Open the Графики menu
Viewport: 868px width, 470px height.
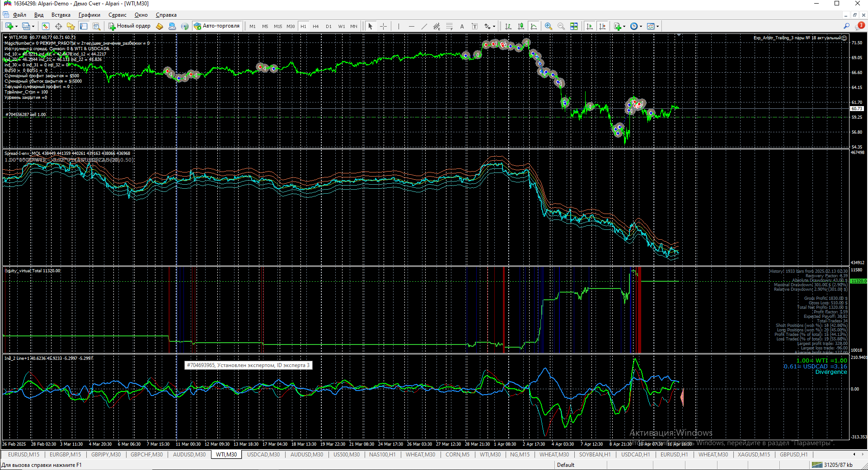pyautogui.click(x=89, y=15)
